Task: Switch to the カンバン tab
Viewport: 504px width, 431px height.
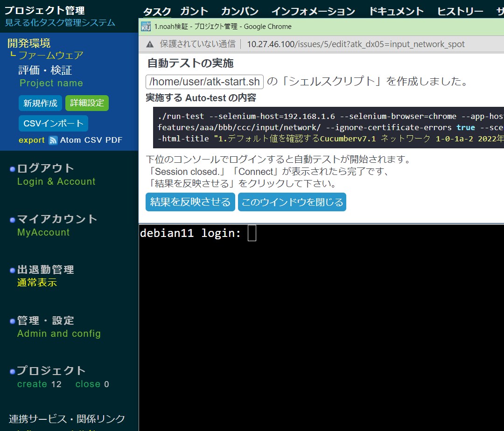Action: (x=240, y=12)
